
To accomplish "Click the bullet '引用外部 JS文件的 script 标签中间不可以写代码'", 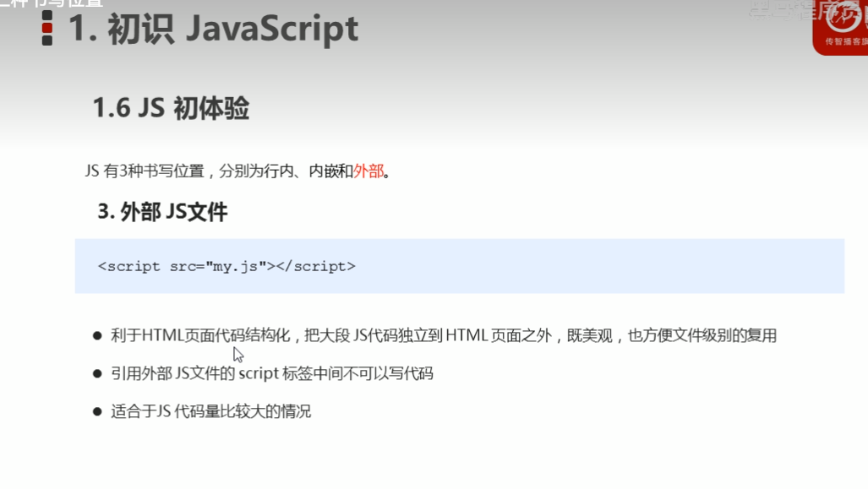I will click(272, 373).
